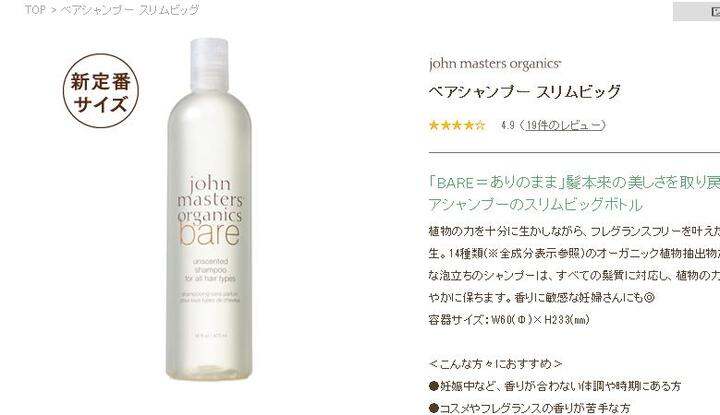Viewport: 720px width, 415px height.
Task: Click the third gold rating star
Action: click(457, 125)
